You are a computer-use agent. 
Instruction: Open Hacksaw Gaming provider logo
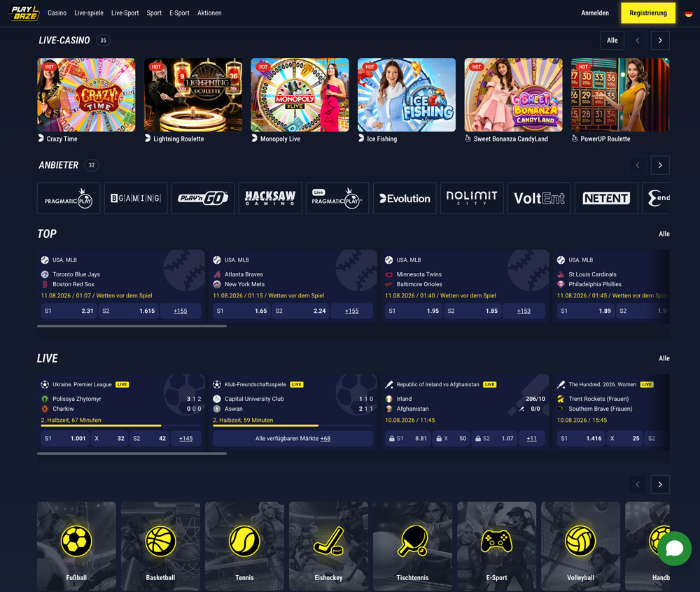270,198
